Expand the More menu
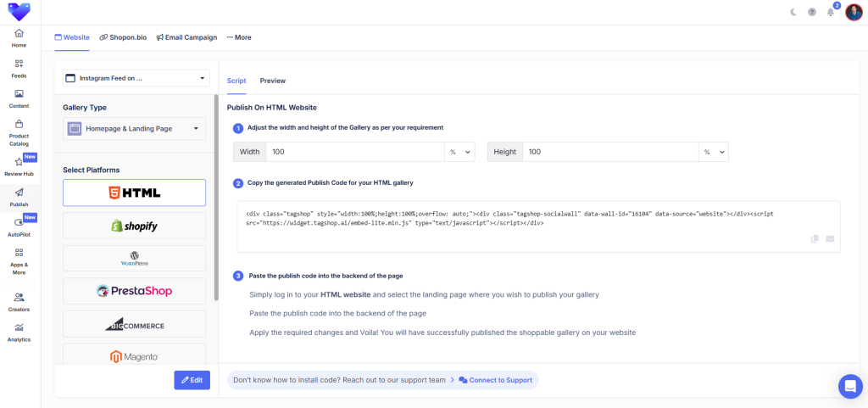This screenshot has height=408, width=868. (238, 37)
